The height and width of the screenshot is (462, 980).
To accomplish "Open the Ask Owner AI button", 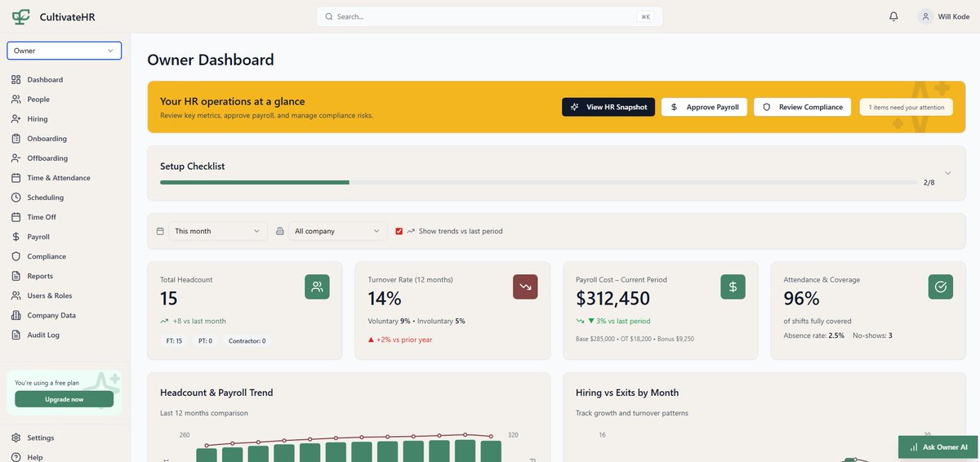I will pyautogui.click(x=939, y=447).
